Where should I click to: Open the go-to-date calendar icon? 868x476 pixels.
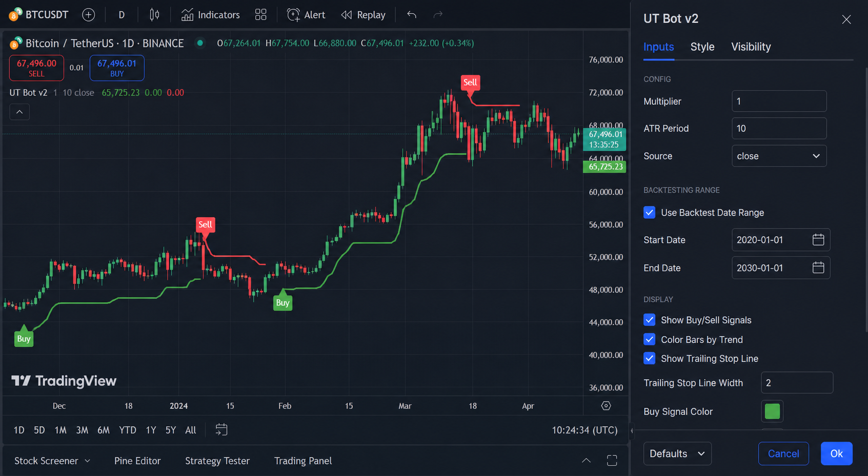[221, 430]
